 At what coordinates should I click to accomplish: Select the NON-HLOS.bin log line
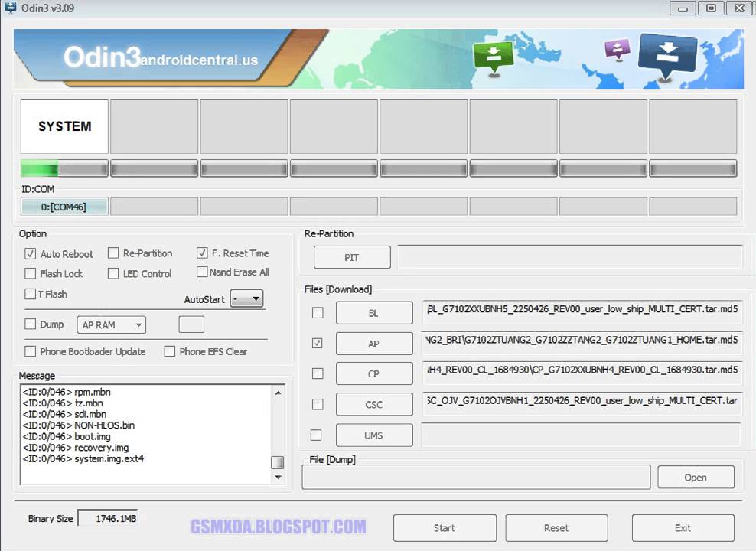point(79,425)
